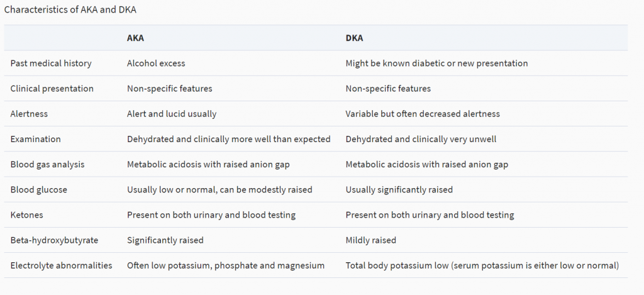
Task: Click 'Usually significantly raised' cell
Action: click(x=399, y=189)
